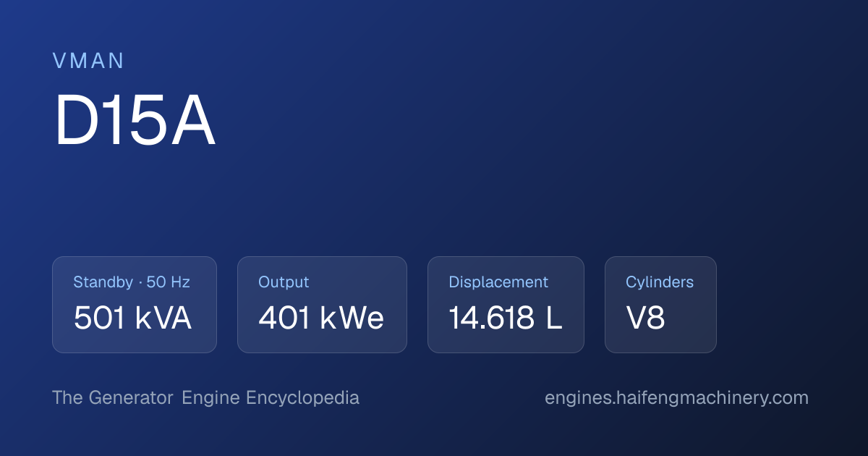Click the V8 cylinders value
The height and width of the screenshot is (456, 868).
645,318
